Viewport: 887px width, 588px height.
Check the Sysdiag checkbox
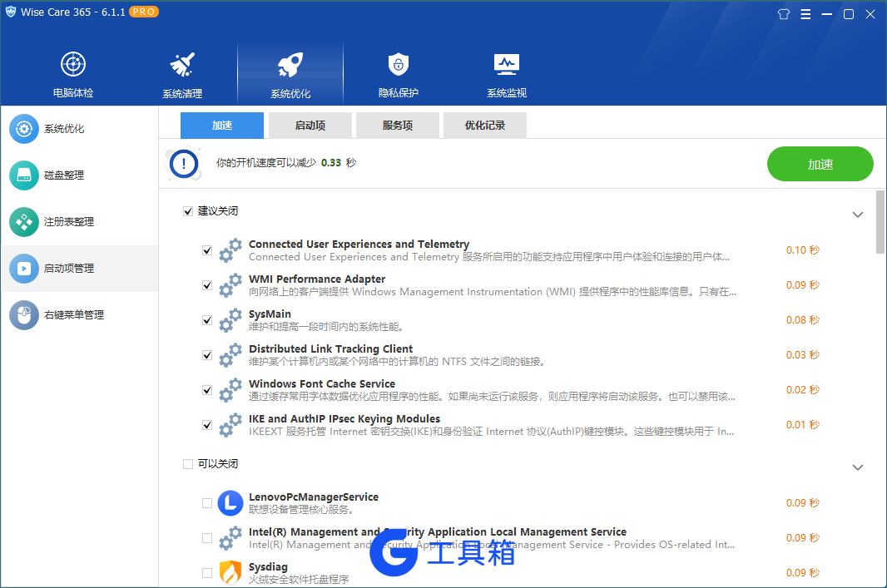tap(207, 573)
